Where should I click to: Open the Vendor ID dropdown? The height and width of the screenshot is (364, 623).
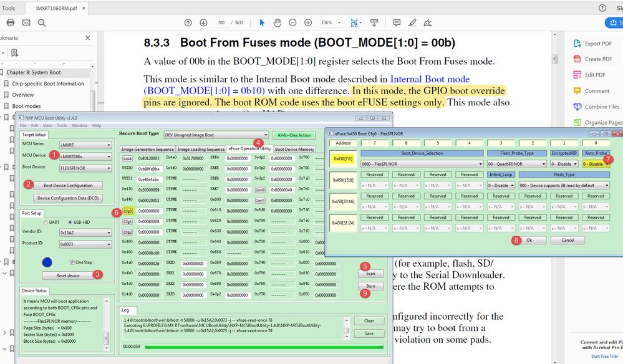click(85, 232)
